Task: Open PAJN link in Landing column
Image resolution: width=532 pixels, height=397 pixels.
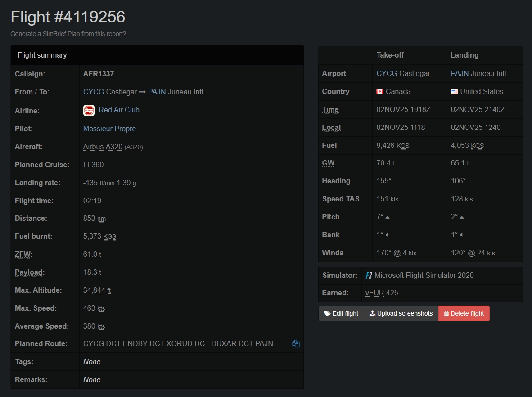Action: pos(460,73)
